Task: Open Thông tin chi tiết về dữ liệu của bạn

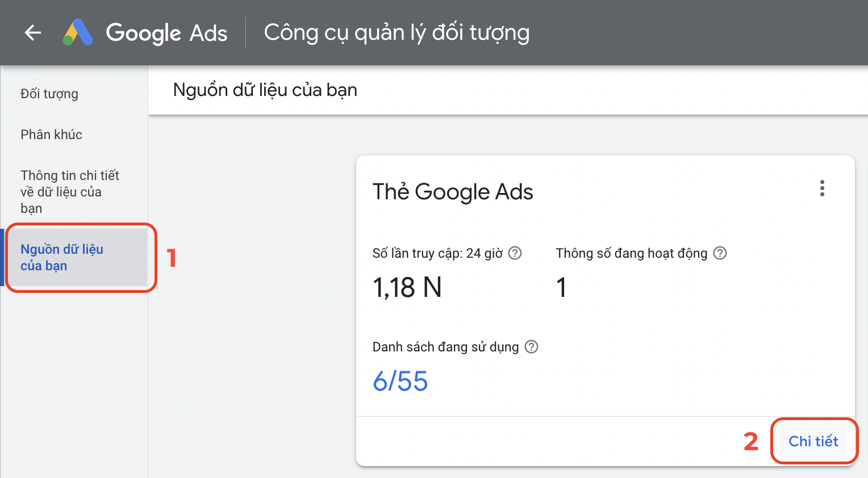Action: point(69,191)
